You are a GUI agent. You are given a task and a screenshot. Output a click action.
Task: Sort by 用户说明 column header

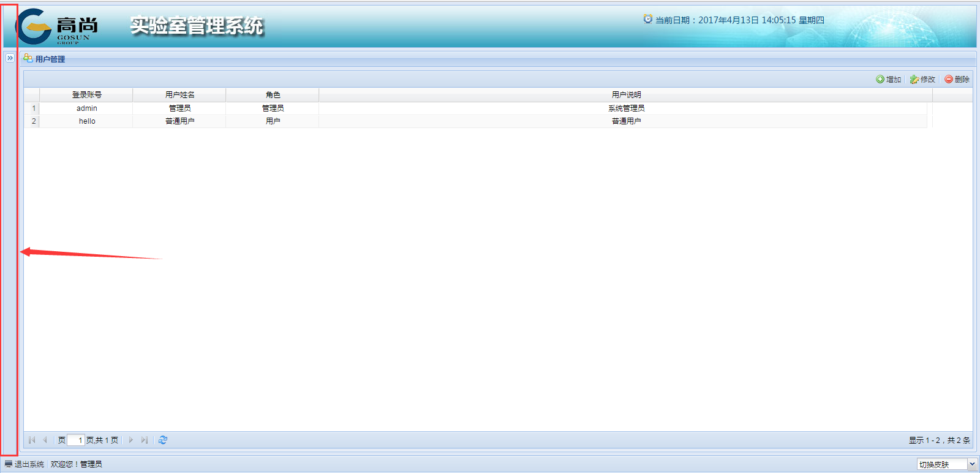pyautogui.click(x=625, y=95)
